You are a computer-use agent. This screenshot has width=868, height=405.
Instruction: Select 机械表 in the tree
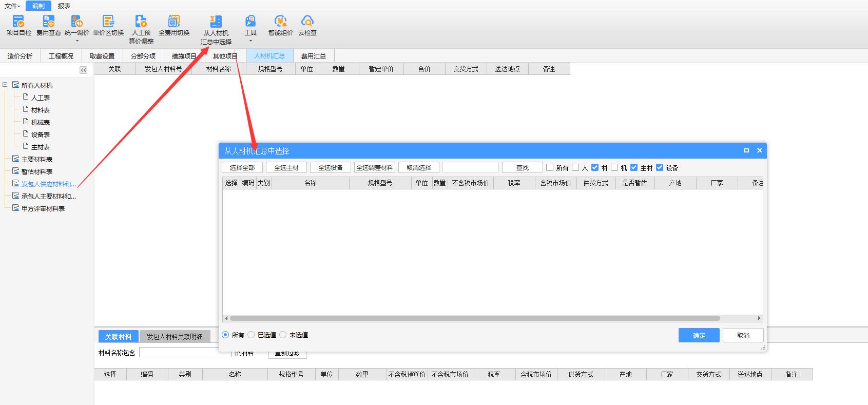(41, 122)
